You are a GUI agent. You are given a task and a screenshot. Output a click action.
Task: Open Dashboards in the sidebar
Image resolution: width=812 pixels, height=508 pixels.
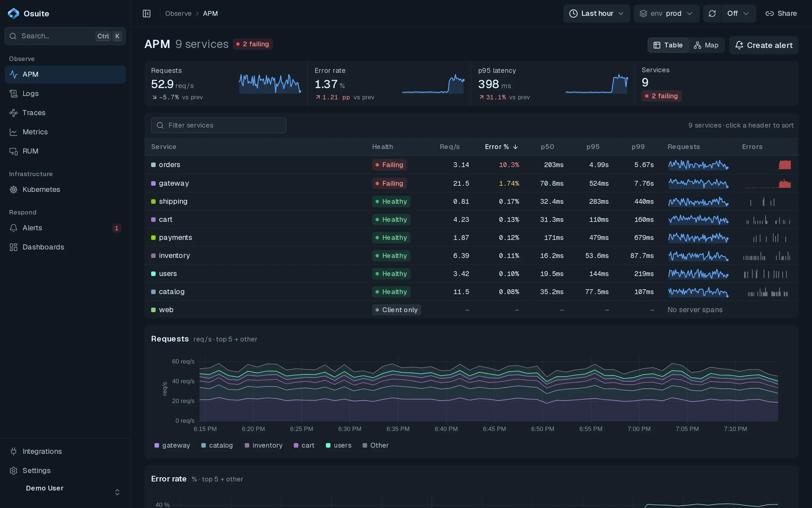pos(65,247)
